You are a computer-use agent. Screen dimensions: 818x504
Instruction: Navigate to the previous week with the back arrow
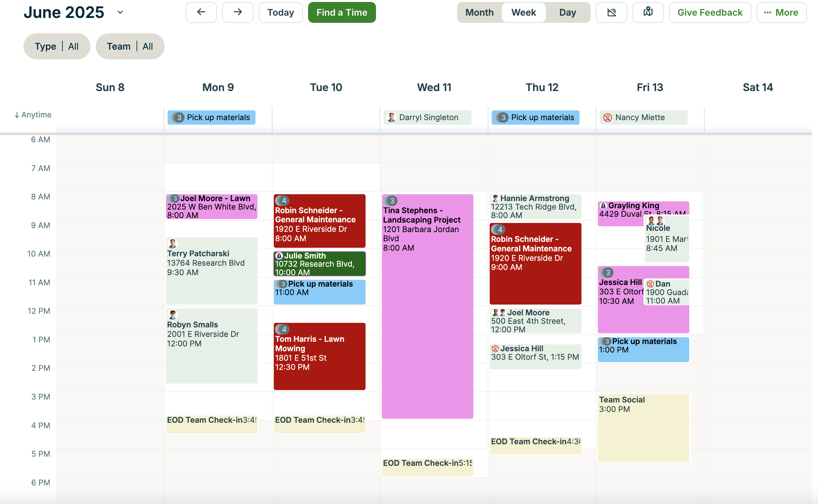click(201, 12)
